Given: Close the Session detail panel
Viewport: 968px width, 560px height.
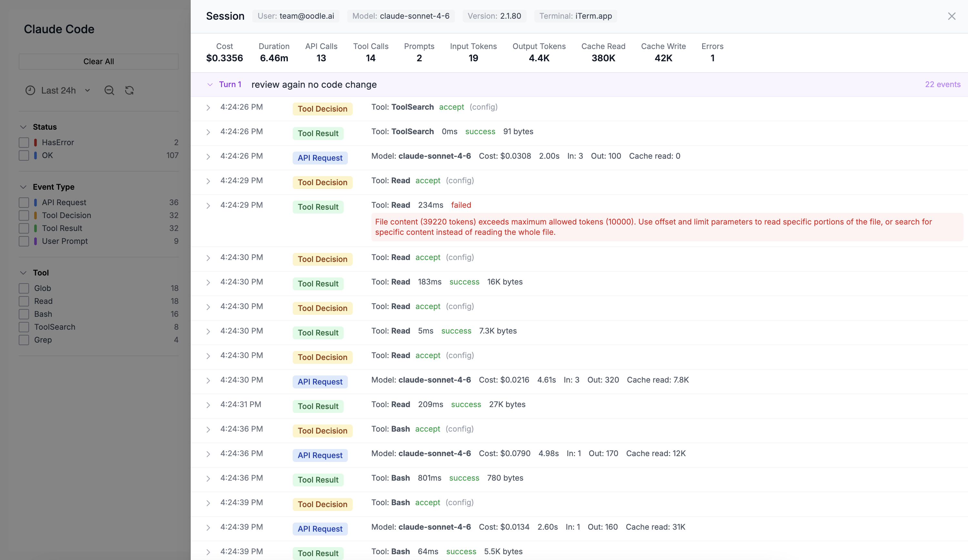Looking at the screenshot, I should click(x=952, y=16).
